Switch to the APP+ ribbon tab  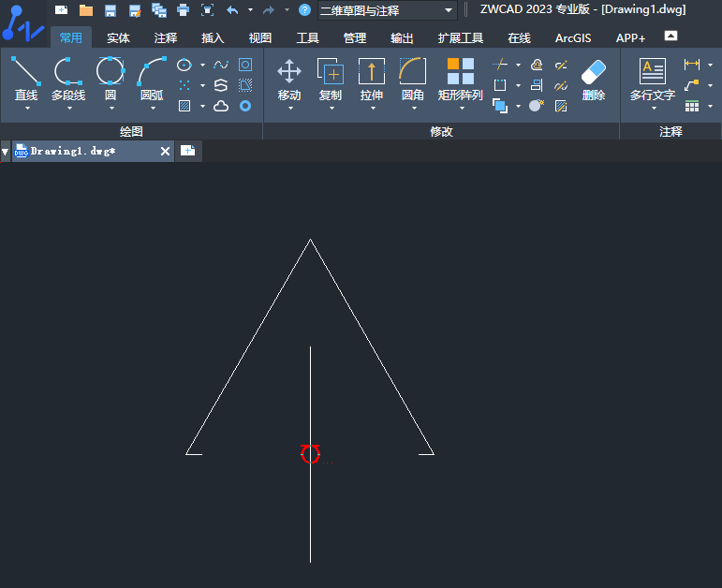point(630,37)
